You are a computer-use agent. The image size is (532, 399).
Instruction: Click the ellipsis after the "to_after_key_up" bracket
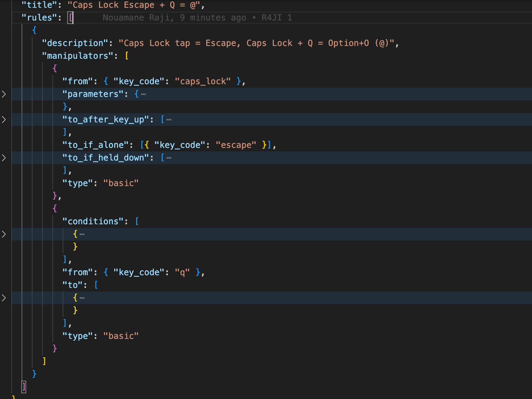169,120
